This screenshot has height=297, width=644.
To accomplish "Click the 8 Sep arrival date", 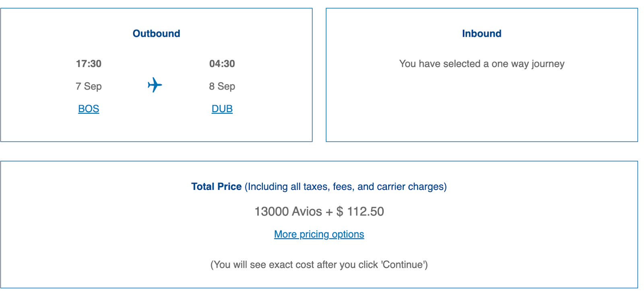I will point(222,86).
